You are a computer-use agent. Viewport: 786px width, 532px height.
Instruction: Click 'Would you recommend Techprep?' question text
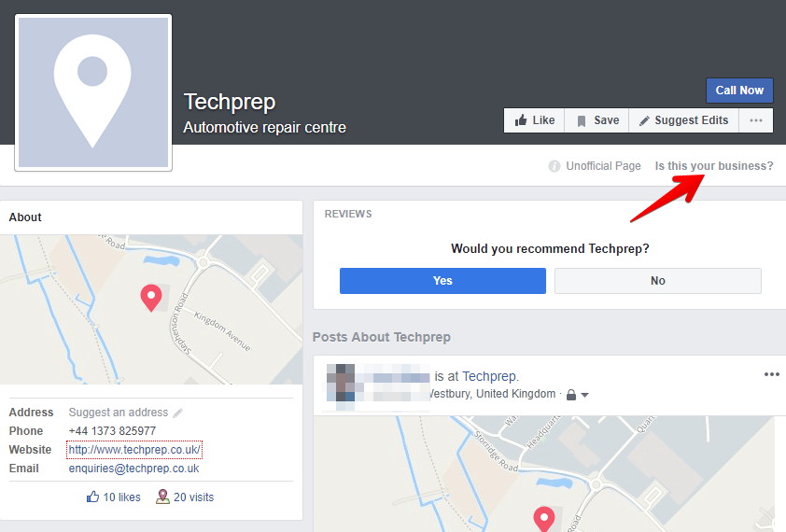point(550,248)
